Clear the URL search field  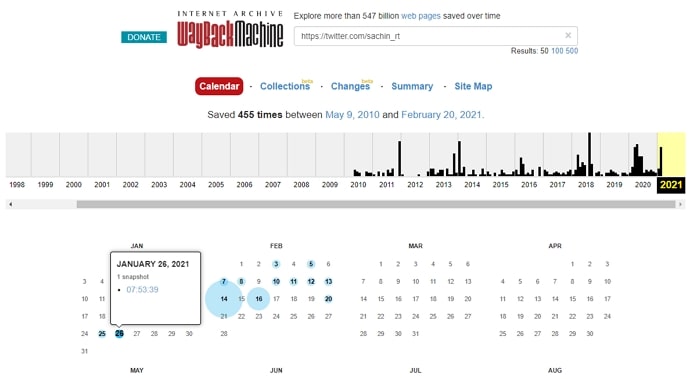click(568, 36)
